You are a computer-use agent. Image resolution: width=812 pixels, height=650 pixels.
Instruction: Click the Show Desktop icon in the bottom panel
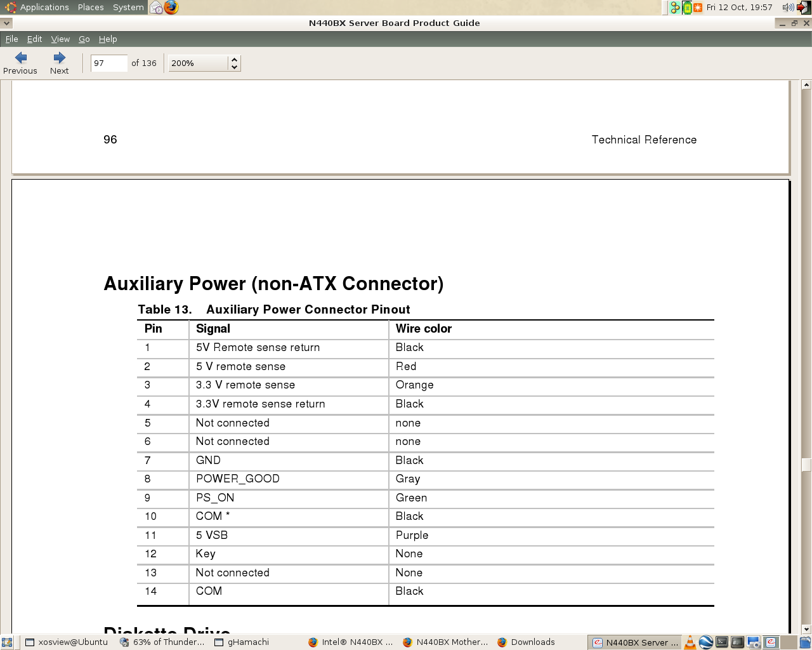(7, 642)
